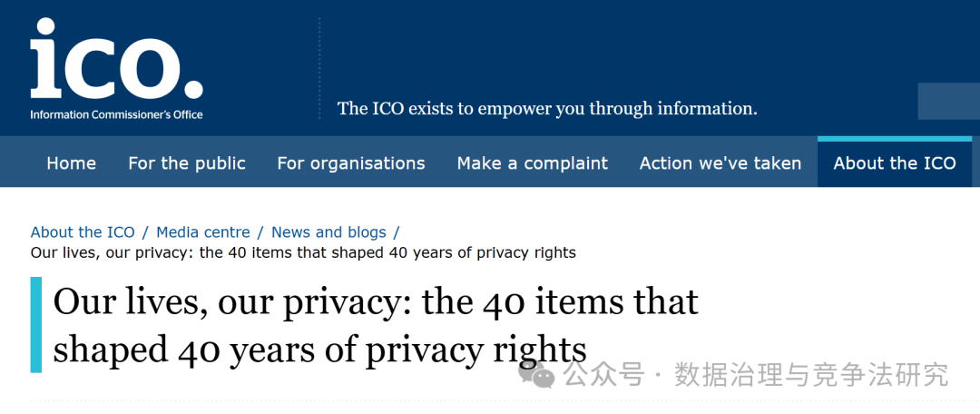Click Information Commissioner's Office text under logo
The height and width of the screenshot is (414, 980).
pos(116,115)
